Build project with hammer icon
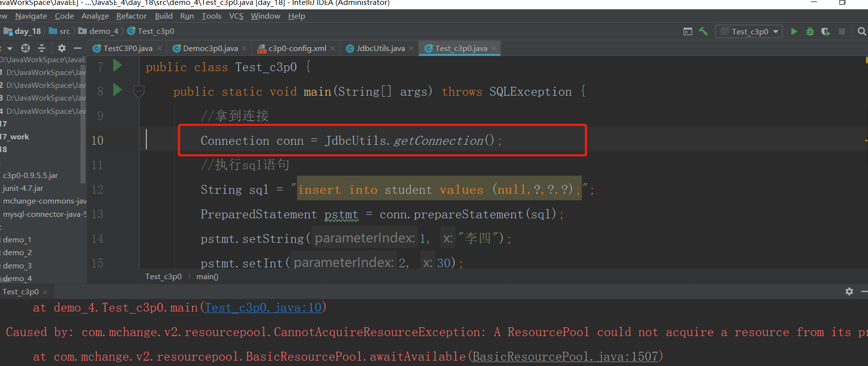This screenshot has height=366, width=868. pos(704,31)
